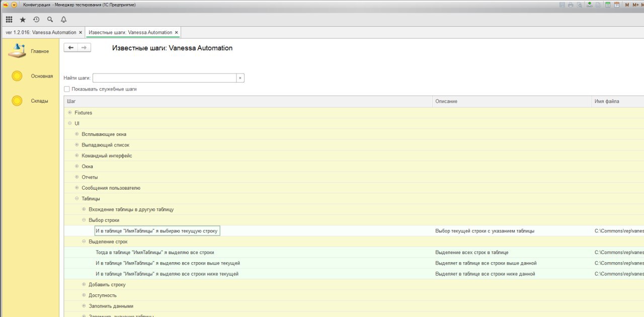This screenshot has width=644, height=317.
Task: Close the Известные шаги tab
Action: click(x=177, y=32)
